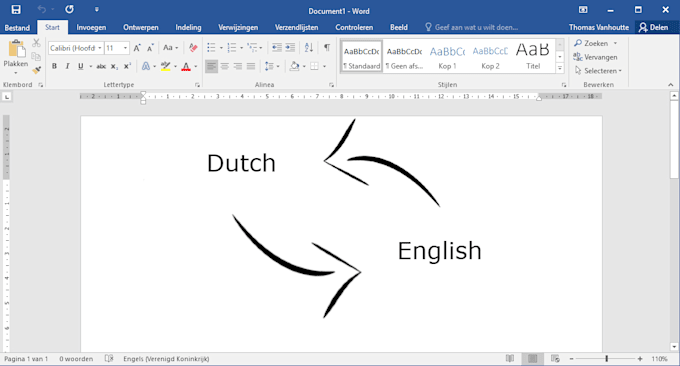
Task: Decrease font size with the small A icon
Action: pyautogui.click(x=150, y=48)
